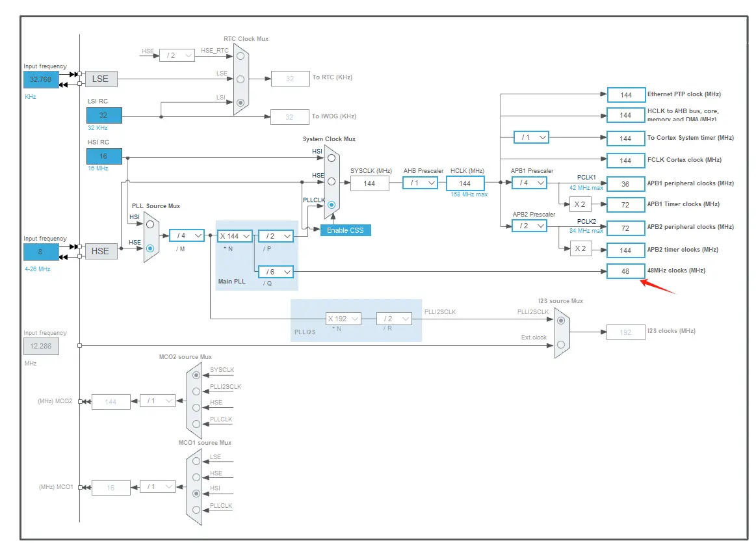756x543 pixels.
Task: Select PLLI2SCLK on MCO2 source Mux
Action: (x=196, y=391)
